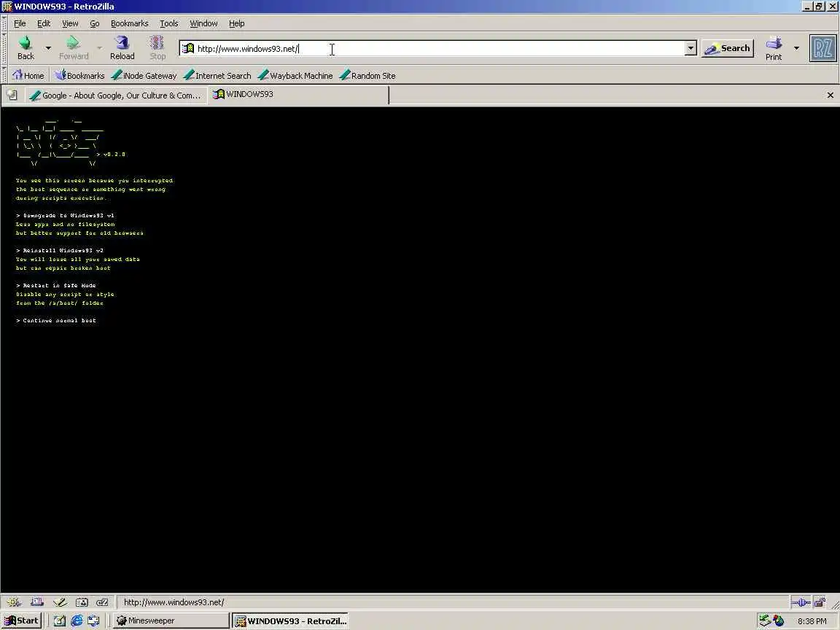
Task: Open the ChatZilla status bar icon
Action: point(102,602)
